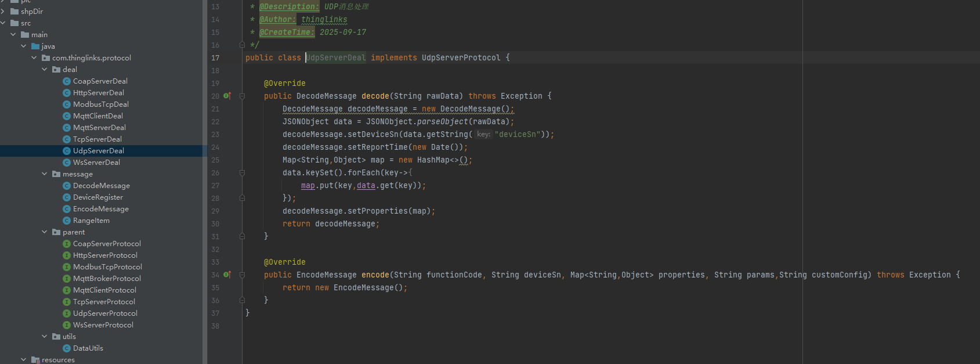Fold the decode method using gutter marker
Image resolution: width=980 pixels, height=364 pixels.
point(242,96)
